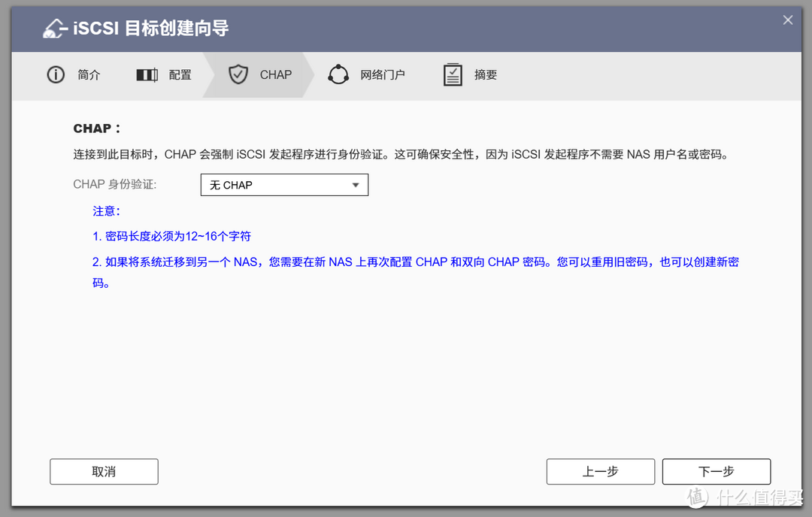Image resolution: width=812 pixels, height=517 pixels.
Task: Expand the 无 CHAP selection box
Action: pos(284,184)
